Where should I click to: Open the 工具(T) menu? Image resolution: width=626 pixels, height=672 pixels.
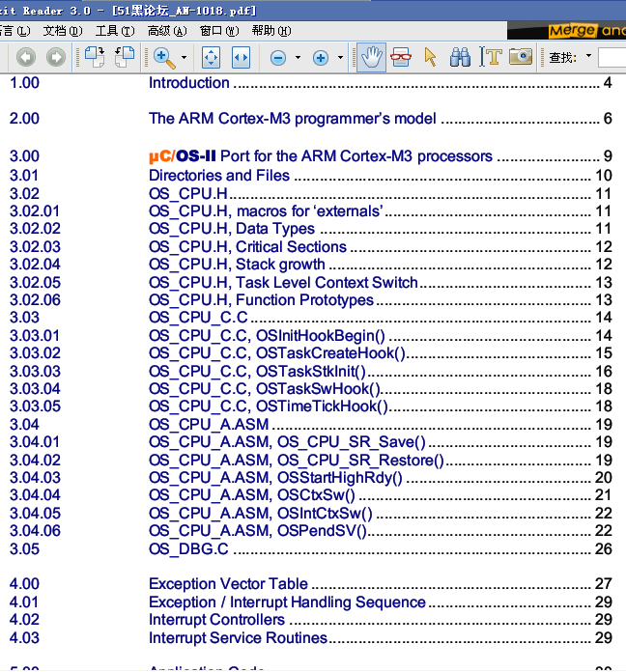point(115,31)
